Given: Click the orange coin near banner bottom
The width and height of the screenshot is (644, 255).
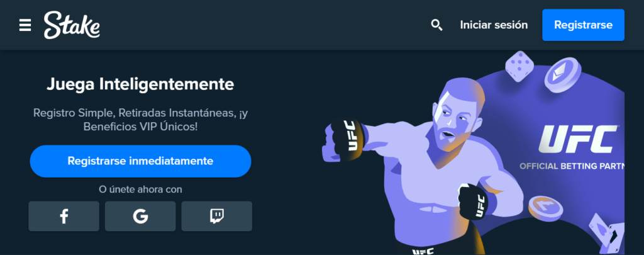Looking at the screenshot, I should (547, 208).
